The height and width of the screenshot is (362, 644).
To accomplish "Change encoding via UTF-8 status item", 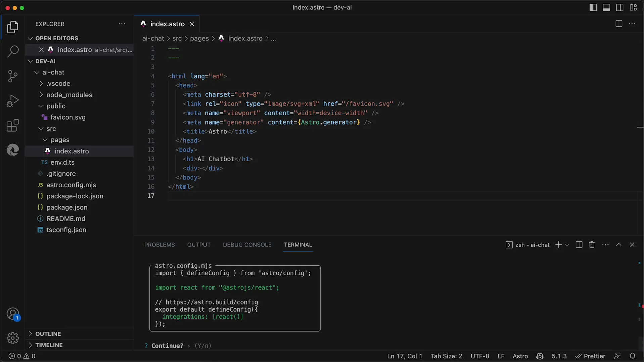I will [x=480, y=356].
